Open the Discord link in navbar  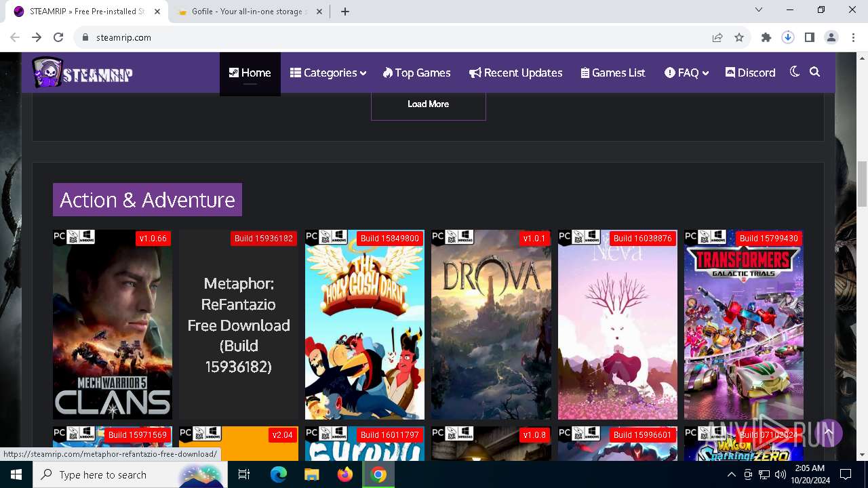click(x=750, y=73)
